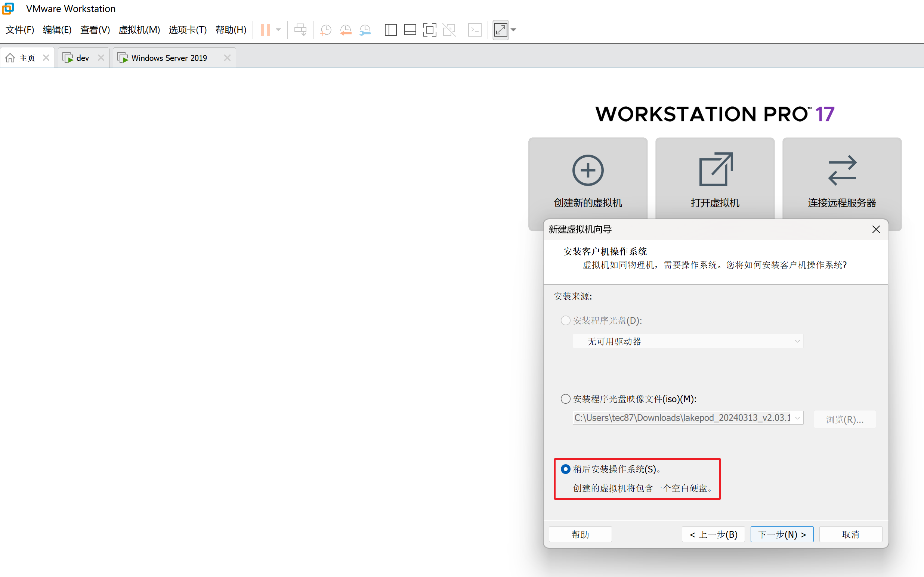Click the 浏览(R)... button
924x577 pixels.
844,419
